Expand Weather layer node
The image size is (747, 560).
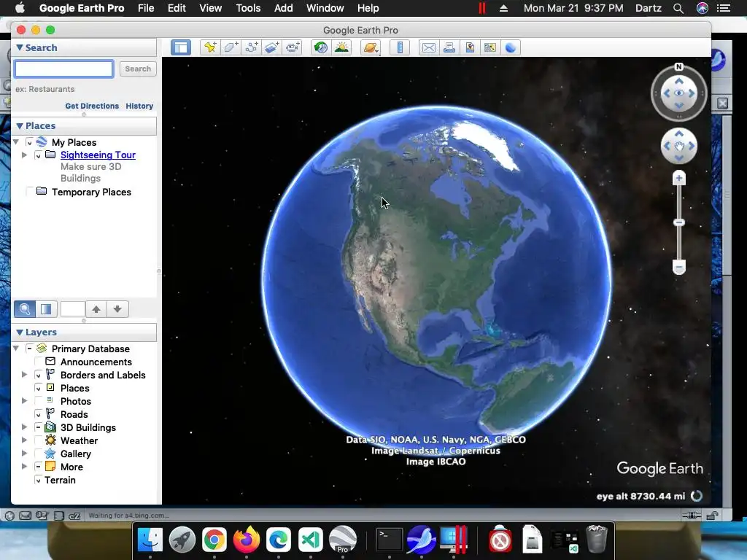click(24, 440)
